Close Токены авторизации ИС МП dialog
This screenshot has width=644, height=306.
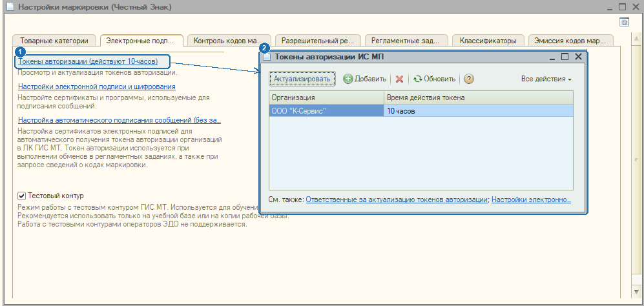tap(578, 57)
